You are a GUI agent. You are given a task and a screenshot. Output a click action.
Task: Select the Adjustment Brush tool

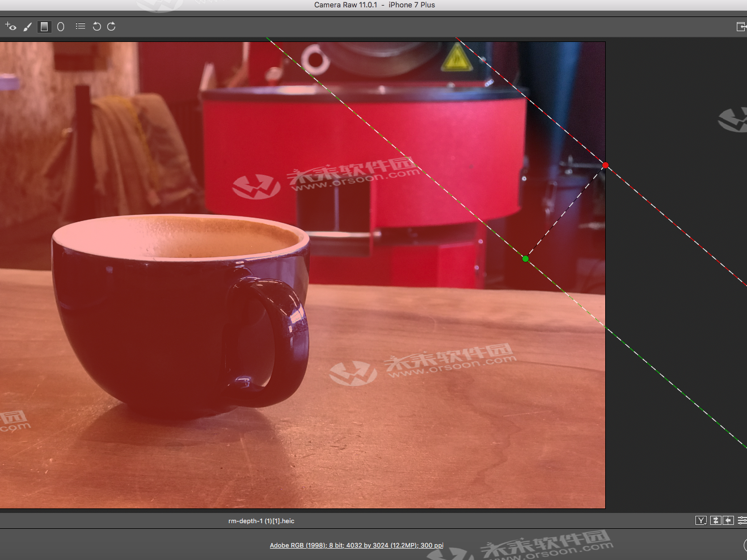(x=27, y=26)
